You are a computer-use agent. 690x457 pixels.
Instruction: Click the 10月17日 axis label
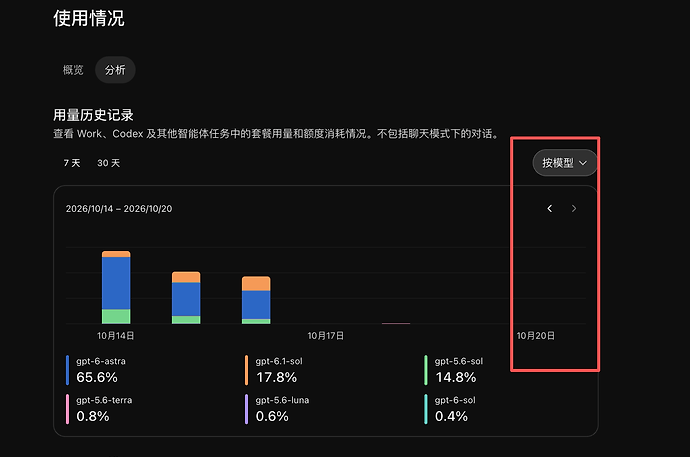(x=326, y=336)
